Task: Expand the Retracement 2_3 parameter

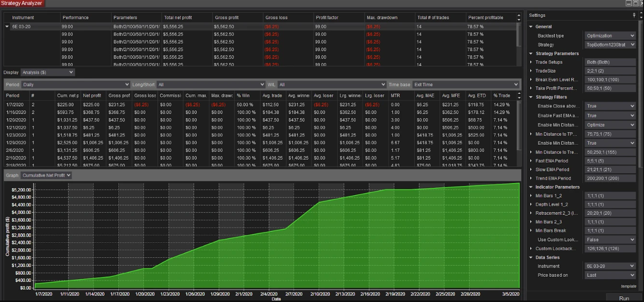Action: click(532, 213)
